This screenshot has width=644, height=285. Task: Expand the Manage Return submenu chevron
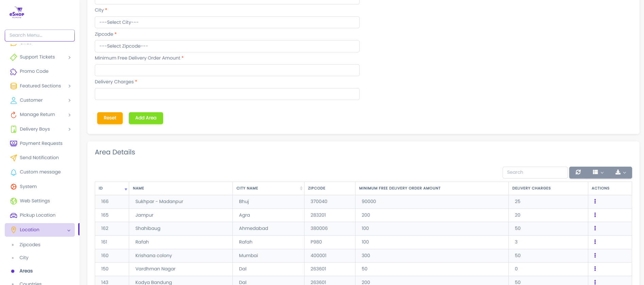pyautogui.click(x=69, y=115)
